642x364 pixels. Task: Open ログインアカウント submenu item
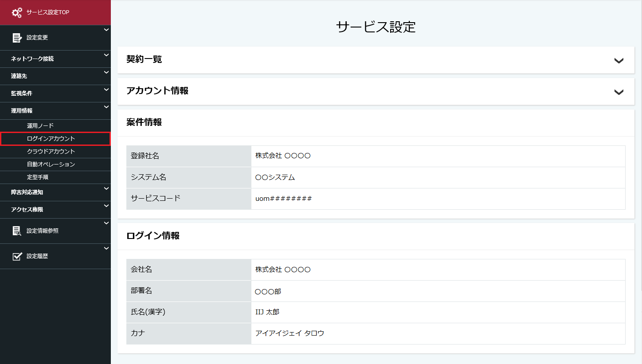coord(55,139)
